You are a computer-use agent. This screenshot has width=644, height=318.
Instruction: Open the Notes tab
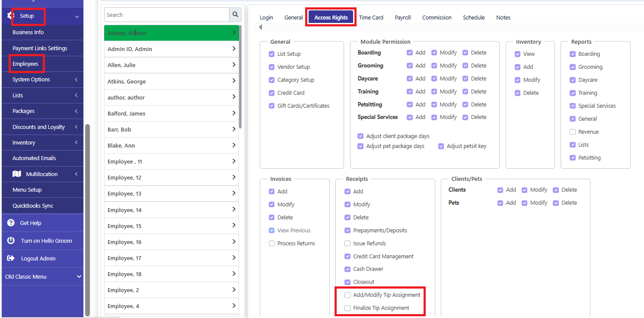point(503,17)
